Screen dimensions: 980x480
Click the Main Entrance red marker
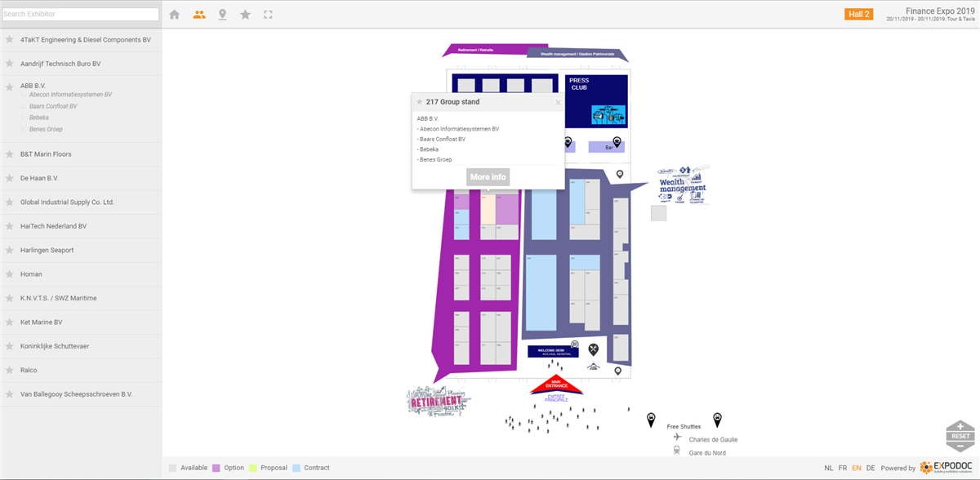[555, 384]
